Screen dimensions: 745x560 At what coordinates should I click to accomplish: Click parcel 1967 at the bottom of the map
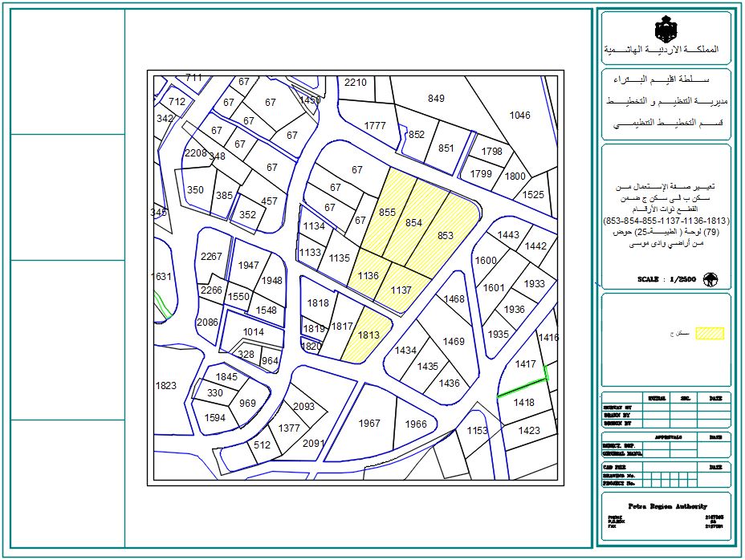point(369,424)
